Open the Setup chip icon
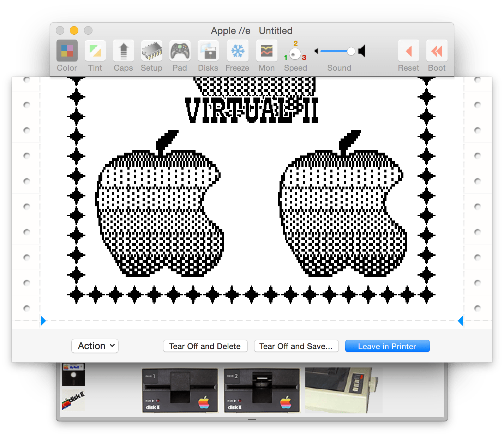 [152, 51]
